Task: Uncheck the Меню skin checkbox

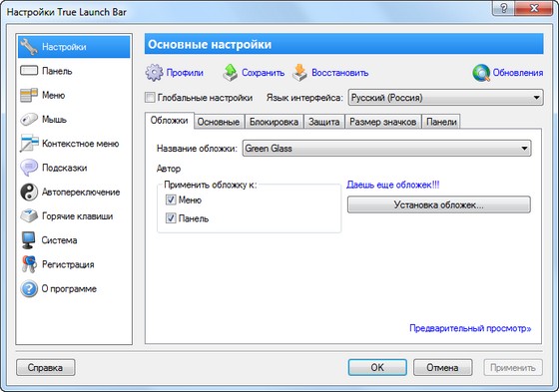Action: [x=171, y=199]
